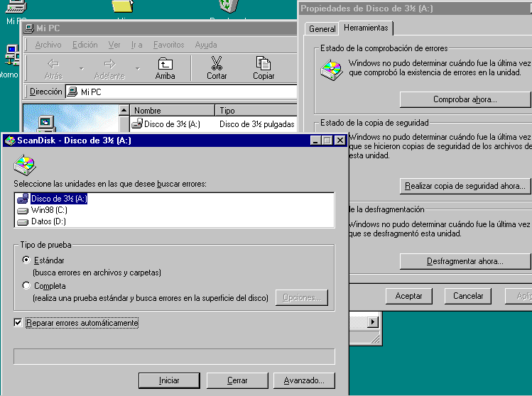Choose the Estándar test type radio button
The height and width of the screenshot is (396, 532).
[26, 260]
